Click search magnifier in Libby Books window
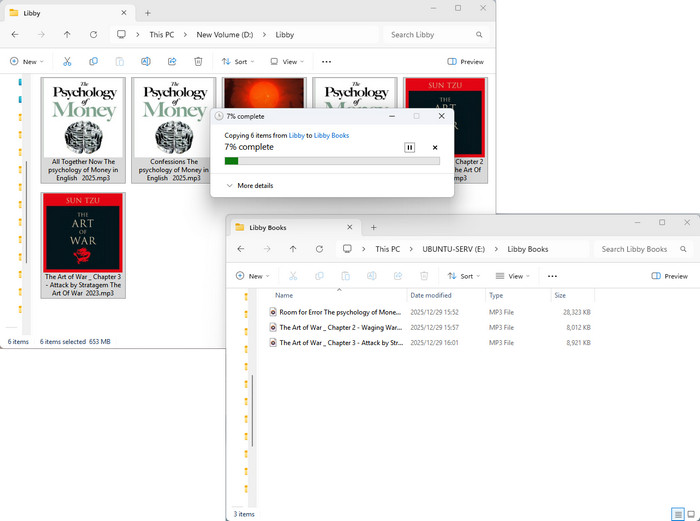700x521 pixels. [x=683, y=249]
